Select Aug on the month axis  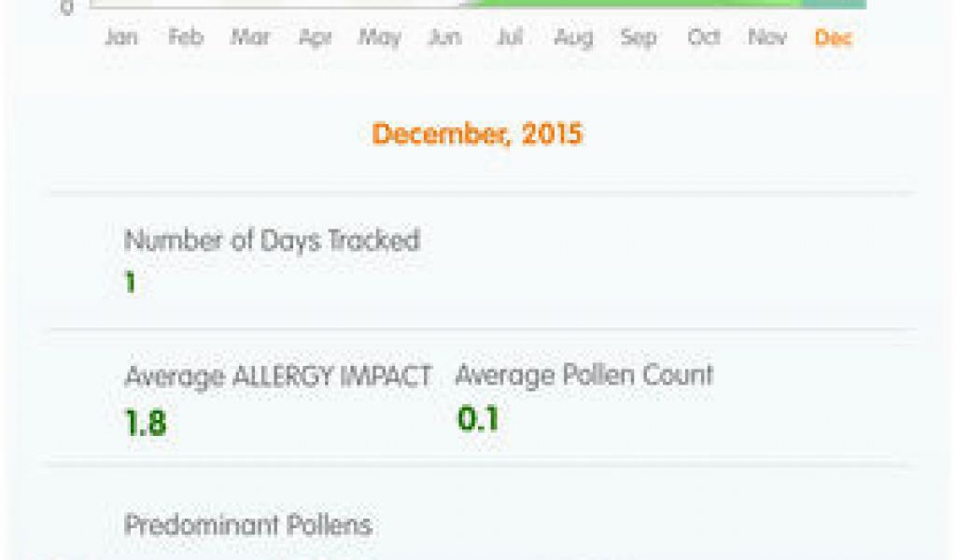[x=574, y=38]
